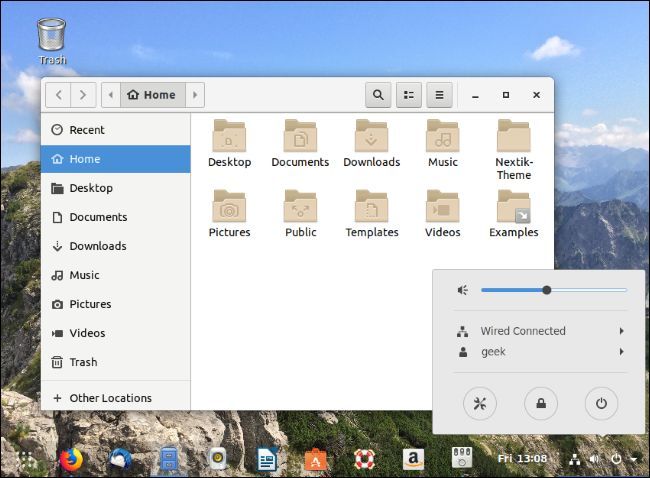Screen dimensions: 650x478
Task: Toggle the list/grid view button
Action: [x=408, y=95]
